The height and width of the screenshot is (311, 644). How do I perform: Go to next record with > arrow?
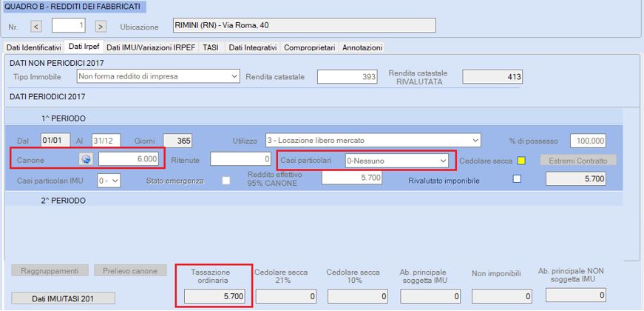point(101,27)
